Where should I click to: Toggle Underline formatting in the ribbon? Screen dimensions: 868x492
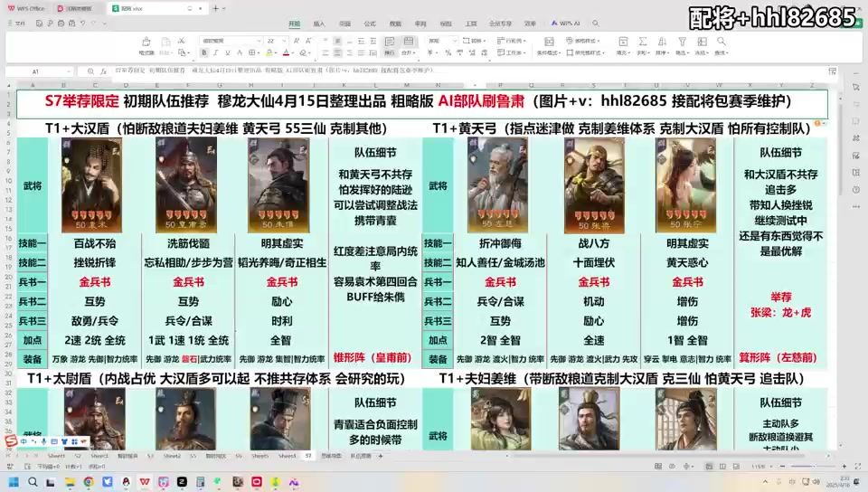pyautogui.click(x=227, y=53)
